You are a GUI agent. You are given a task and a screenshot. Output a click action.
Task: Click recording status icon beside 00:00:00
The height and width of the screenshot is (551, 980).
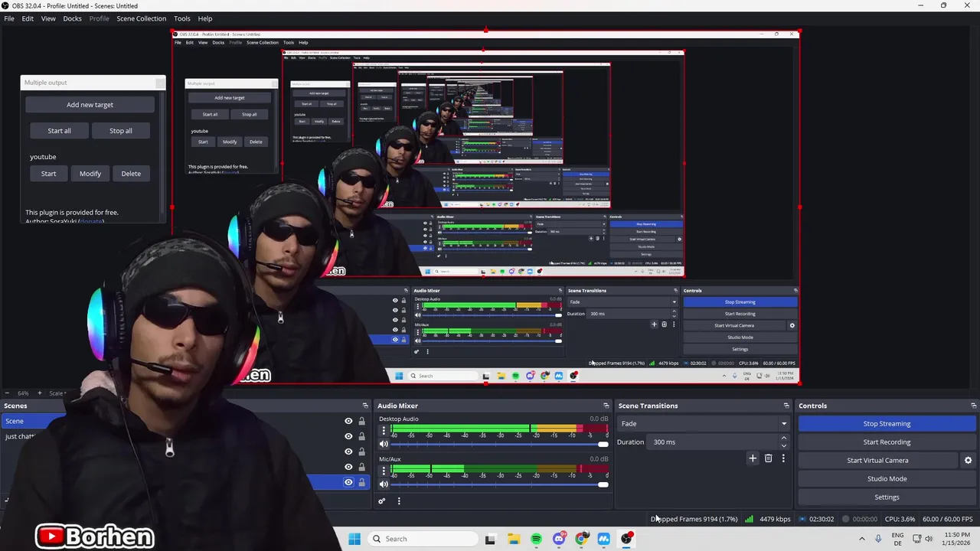(x=846, y=519)
